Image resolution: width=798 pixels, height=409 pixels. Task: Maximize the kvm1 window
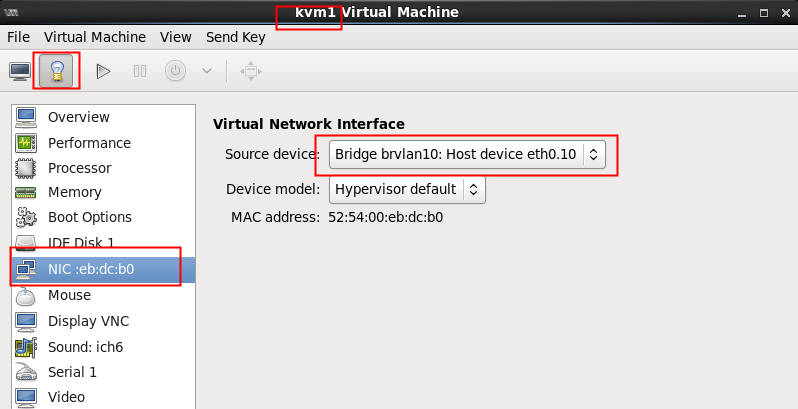click(764, 14)
